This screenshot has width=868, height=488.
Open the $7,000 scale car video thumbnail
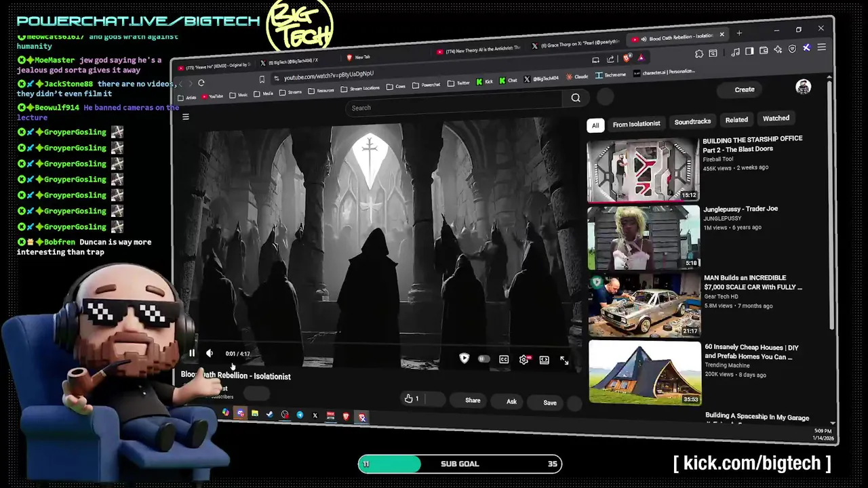point(644,305)
